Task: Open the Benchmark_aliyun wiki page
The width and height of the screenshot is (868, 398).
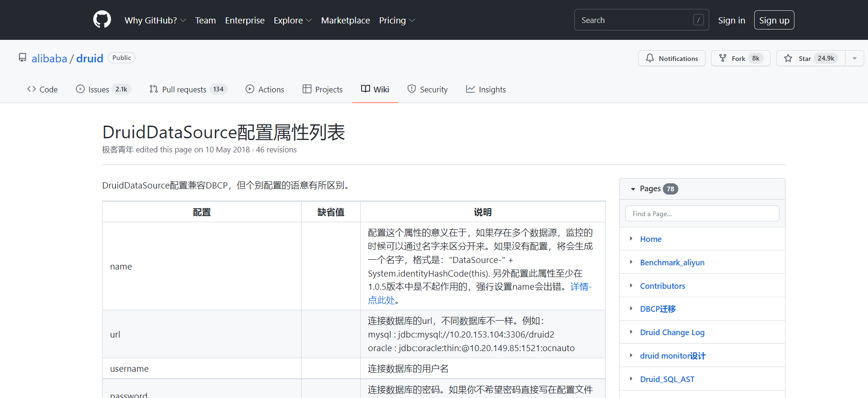Action: pyautogui.click(x=672, y=263)
